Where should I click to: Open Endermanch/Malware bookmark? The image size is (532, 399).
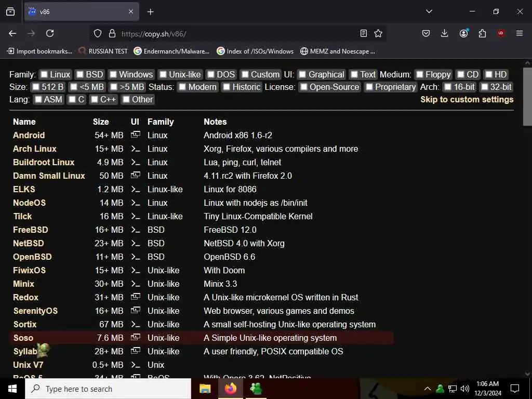coord(171,51)
